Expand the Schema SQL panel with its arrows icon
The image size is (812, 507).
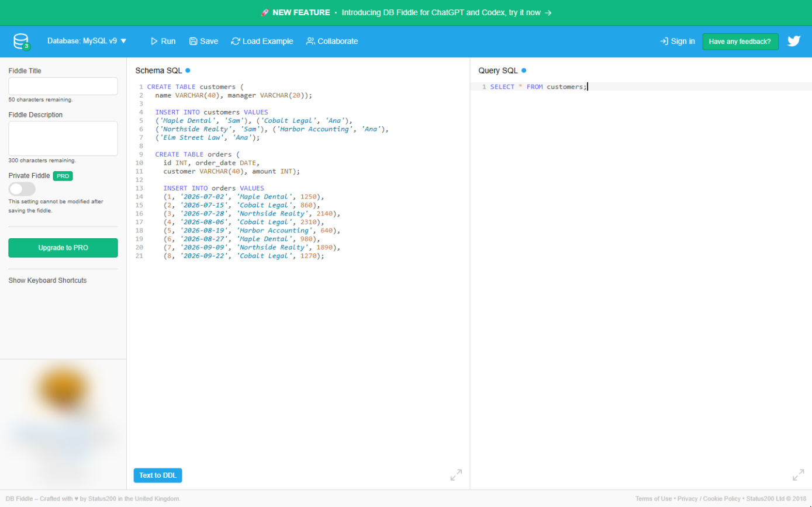(456, 475)
